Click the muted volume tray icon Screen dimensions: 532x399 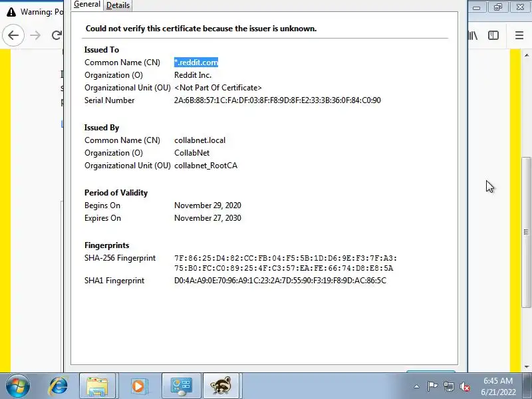465,386
